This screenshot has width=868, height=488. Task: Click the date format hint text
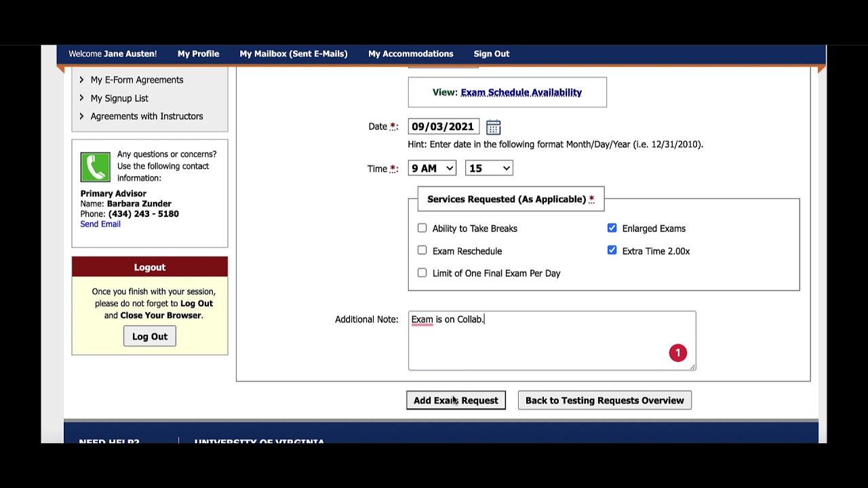click(555, 144)
